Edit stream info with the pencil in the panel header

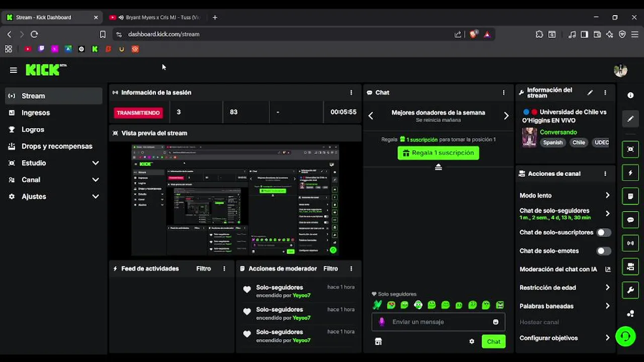pos(590,93)
